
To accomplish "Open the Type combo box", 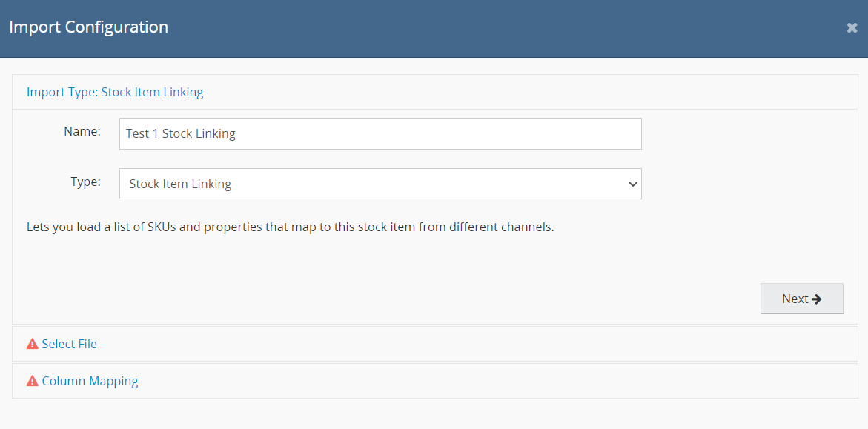I will (x=380, y=184).
